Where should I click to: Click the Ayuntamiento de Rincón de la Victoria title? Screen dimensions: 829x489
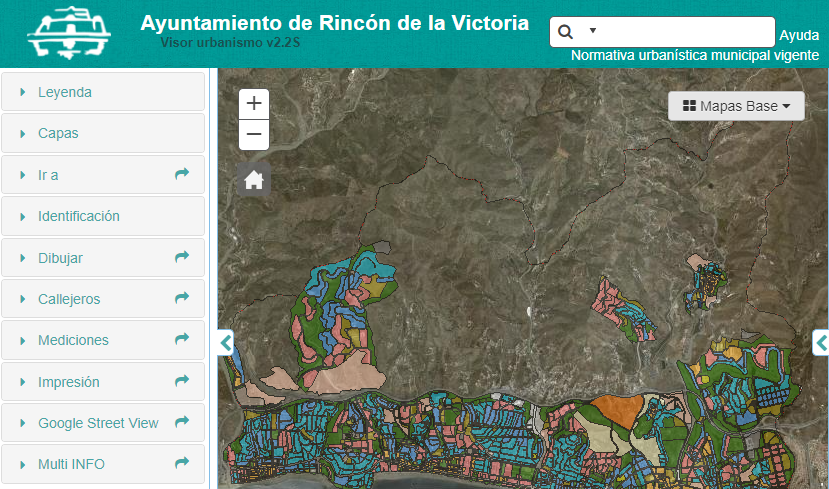tap(335, 23)
